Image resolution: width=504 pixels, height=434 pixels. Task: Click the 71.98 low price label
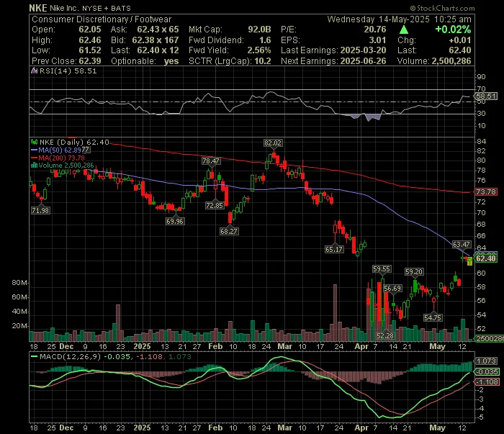[40, 210]
